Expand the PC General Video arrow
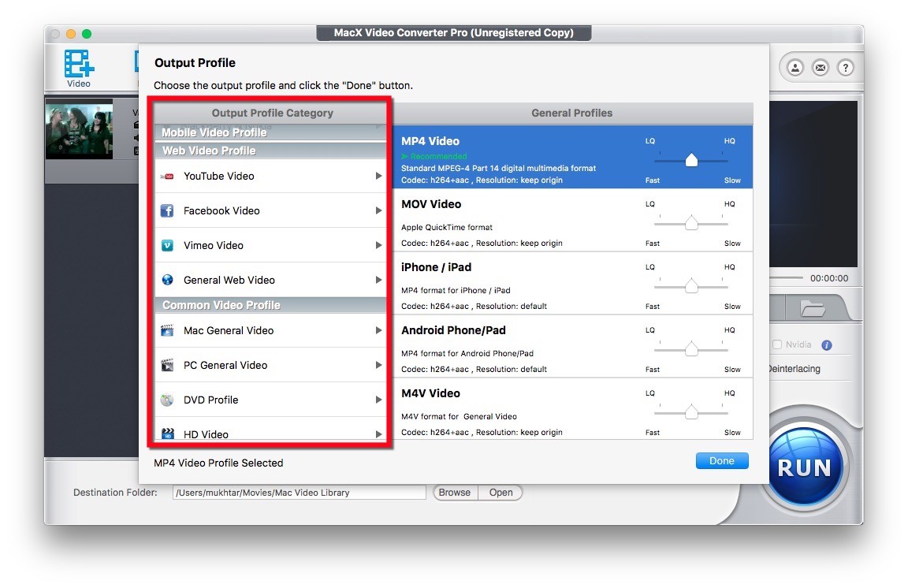Viewport: 908px width, 588px height. point(379,366)
